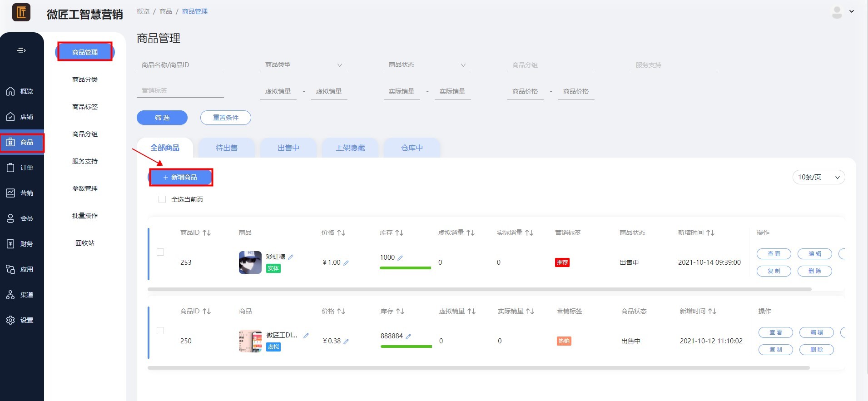Sort second table by 价格
Image resolution: width=868 pixels, height=401 pixels.
pyautogui.click(x=341, y=311)
